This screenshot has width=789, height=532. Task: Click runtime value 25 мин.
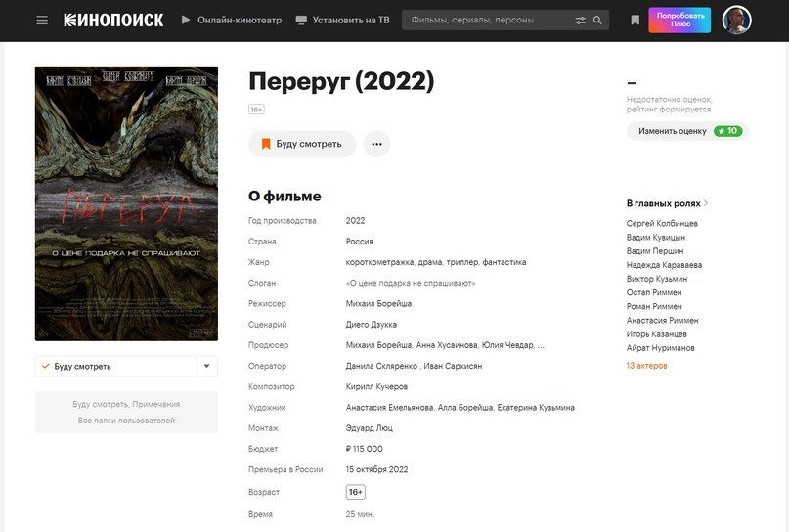pyautogui.click(x=360, y=514)
